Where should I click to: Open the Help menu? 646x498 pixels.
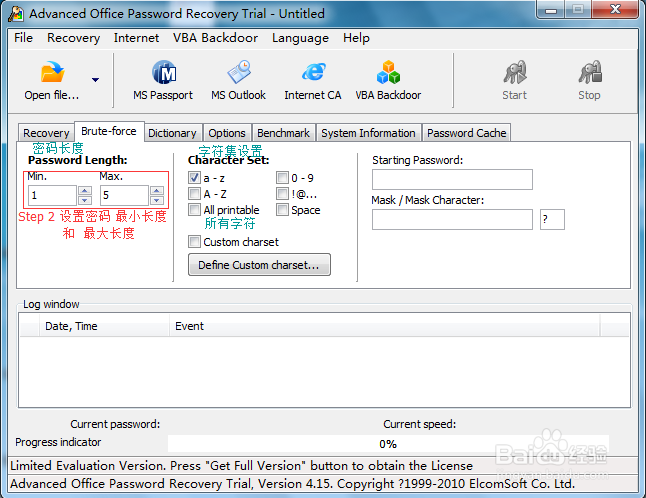(356, 38)
